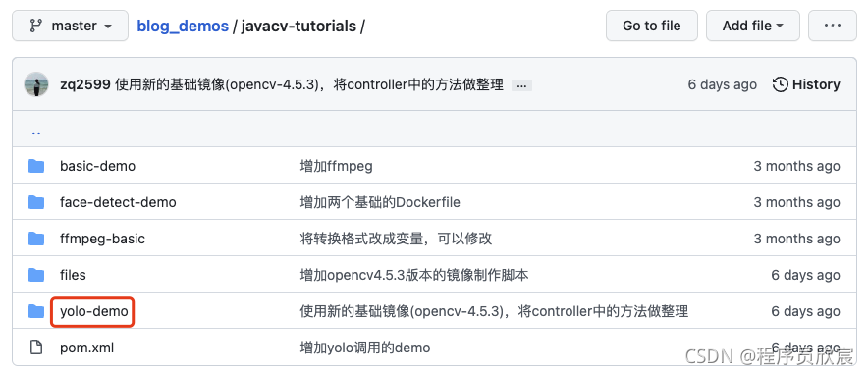Go up to parent directory (..)
This screenshot has width=868, height=375.
[x=36, y=132]
